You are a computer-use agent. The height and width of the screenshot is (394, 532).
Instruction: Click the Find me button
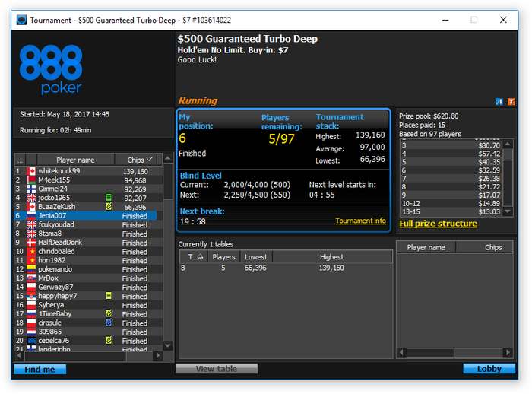(40, 369)
